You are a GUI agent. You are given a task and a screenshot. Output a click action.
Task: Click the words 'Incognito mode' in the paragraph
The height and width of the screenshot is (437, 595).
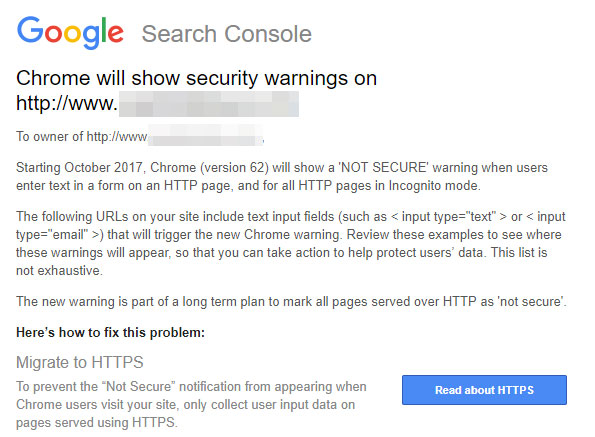click(434, 185)
